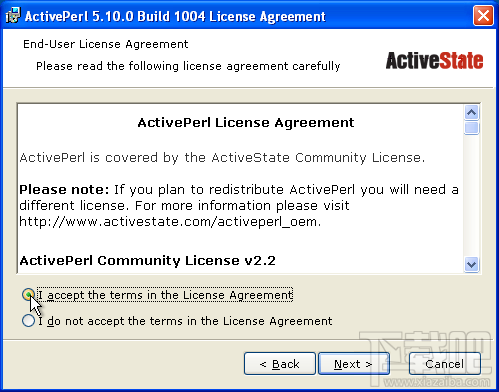Select 'I do not accept the terms' option
This screenshot has height=392, width=499.
point(28,321)
